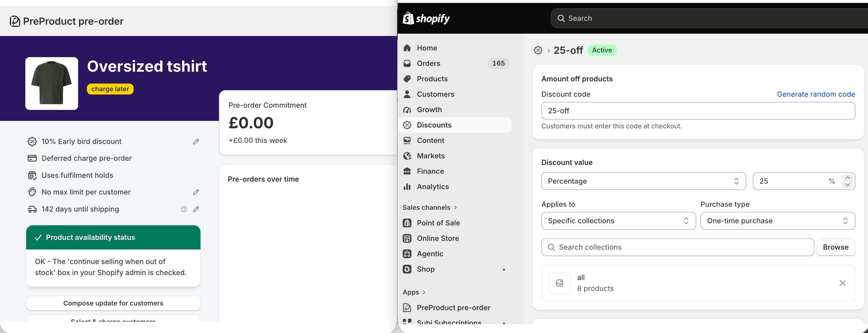The width and height of the screenshot is (868, 333).
Task: Remove the 'all' collection with X icon
Action: click(x=842, y=283)
